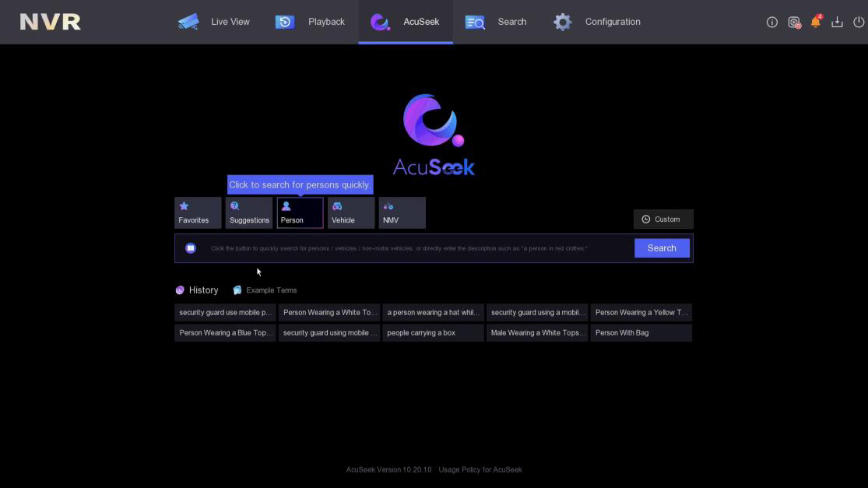This screenshot has height=488, width=868.
Task: Select the Vehicle quick search button
Action: coord(351,212)
